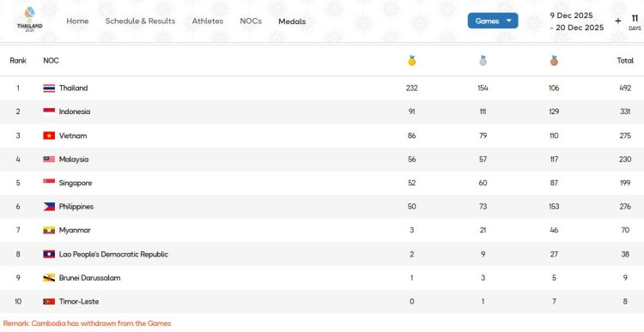This screenshot has width=644, height=332.
Task: Click the Singapore flag icon
Action: (x=49, y=183)
